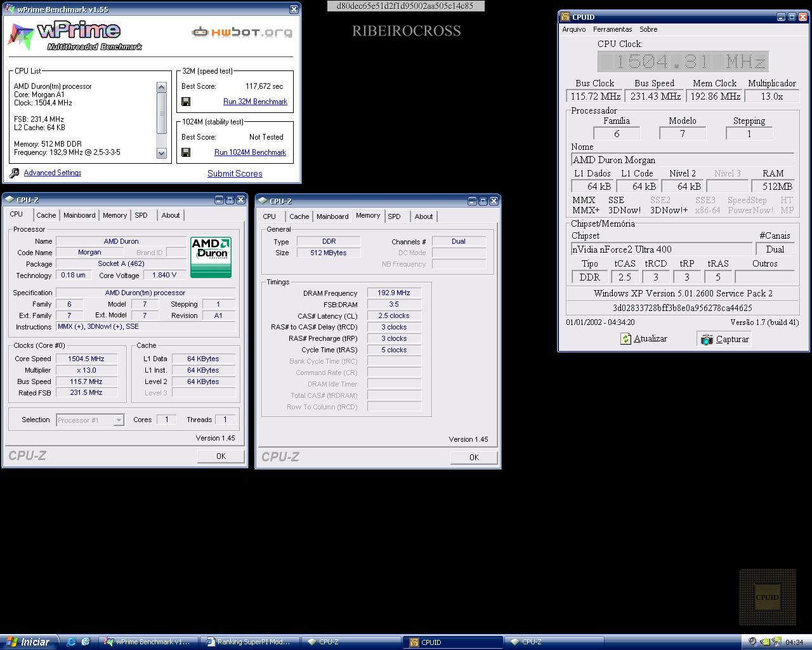812x650 pixels.
Task: Switch to Memory tab in left CPU-Z window
Action: pos(115,215)
